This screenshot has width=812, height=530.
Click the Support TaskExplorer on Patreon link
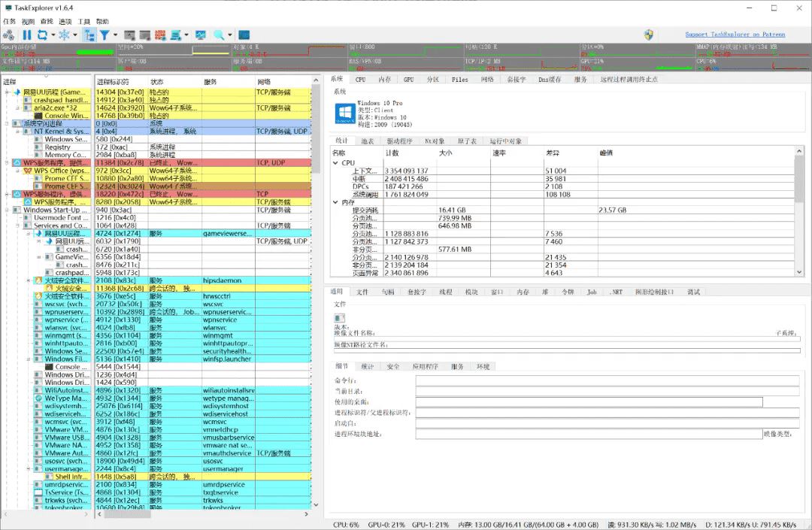735,34
